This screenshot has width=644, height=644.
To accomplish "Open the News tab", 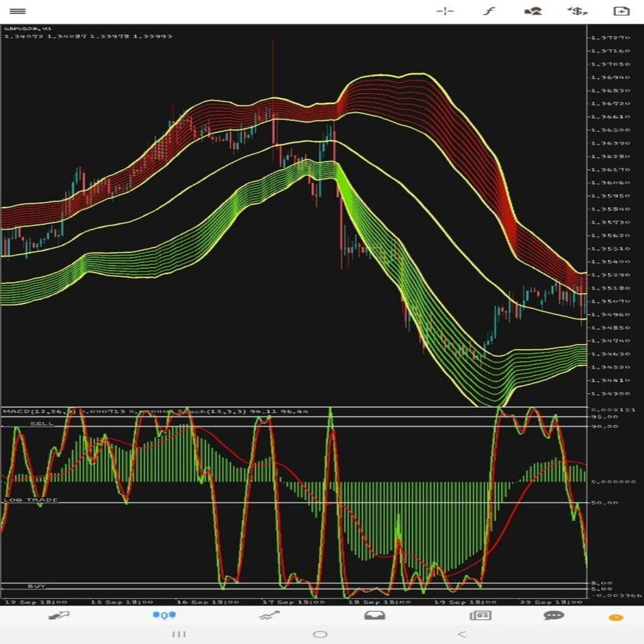I will click(480, 615).
